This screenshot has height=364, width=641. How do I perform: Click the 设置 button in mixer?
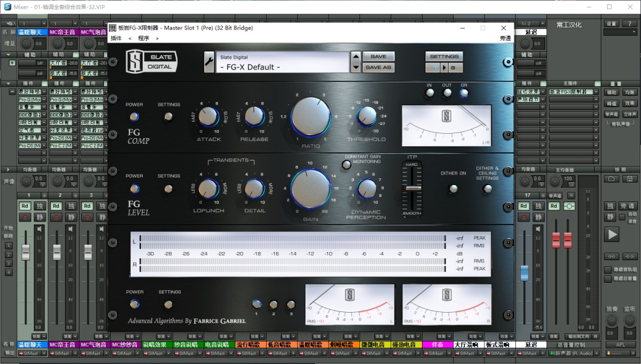tap(611, 24)
